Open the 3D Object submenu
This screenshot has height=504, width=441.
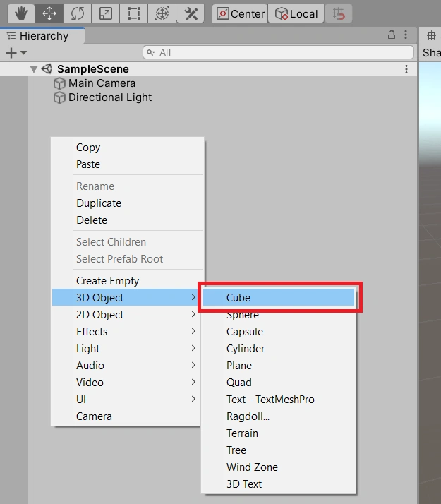(126, 298)
